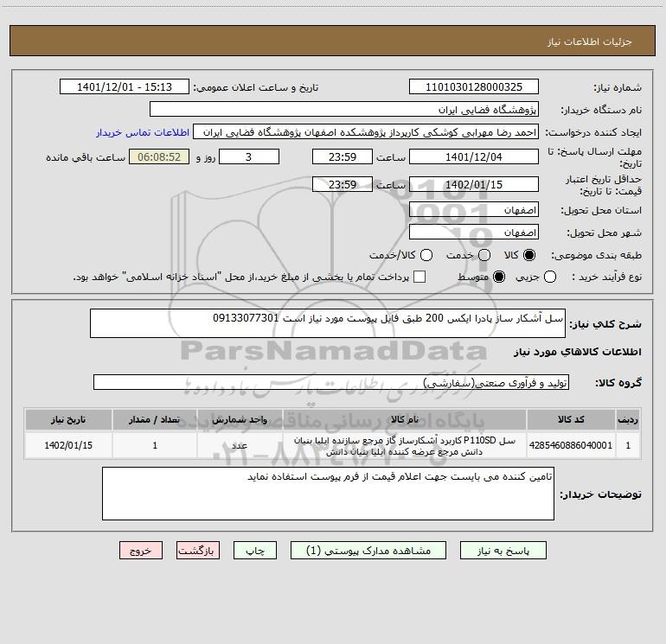Choose the جزیی purchase type radio
Image resolution: width=666 pixels, height=644 pixels.
tap(549, 277)
